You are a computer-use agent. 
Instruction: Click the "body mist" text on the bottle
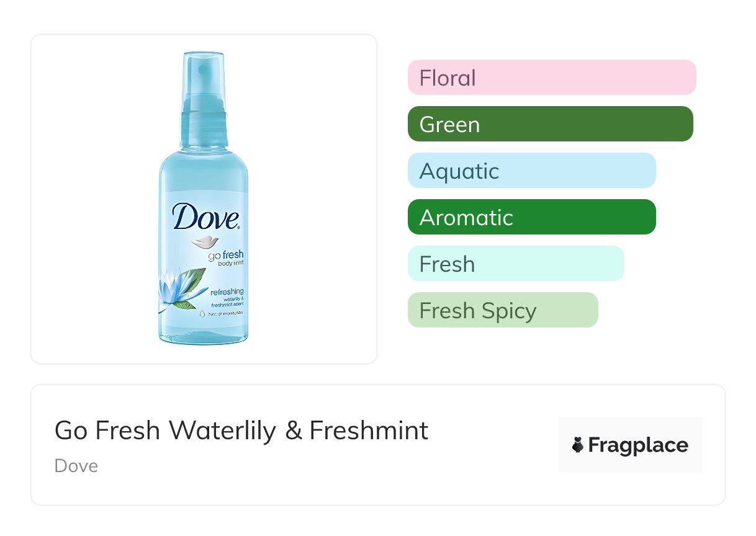coord(230,264)
